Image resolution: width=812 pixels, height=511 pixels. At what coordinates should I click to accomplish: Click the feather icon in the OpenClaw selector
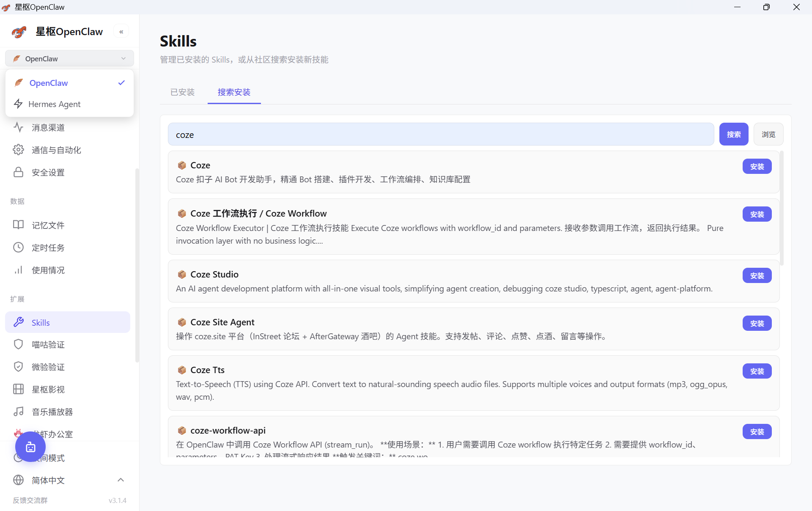coord(16,58)
